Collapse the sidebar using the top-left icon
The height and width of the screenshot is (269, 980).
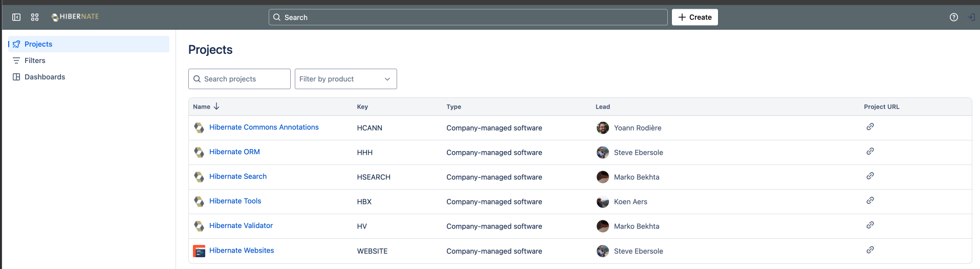16,17
